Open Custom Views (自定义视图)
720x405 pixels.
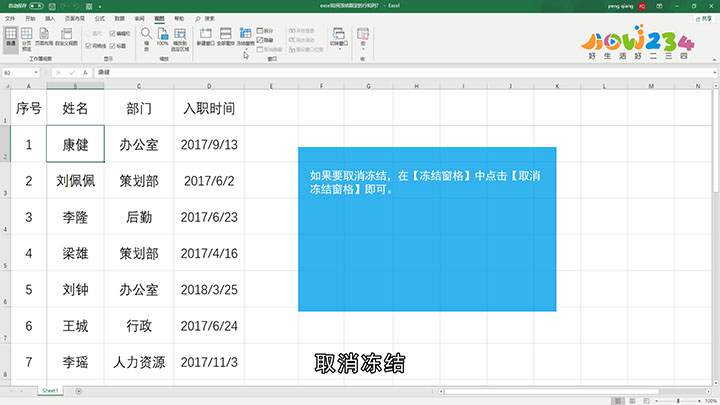click(67, 37)
